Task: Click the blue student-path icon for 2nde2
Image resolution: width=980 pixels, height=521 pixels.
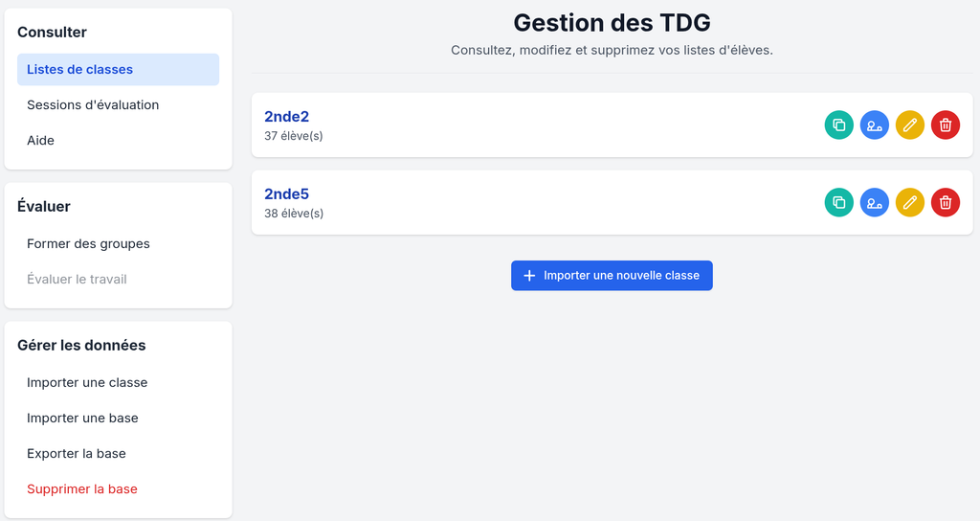Action: 874,125
